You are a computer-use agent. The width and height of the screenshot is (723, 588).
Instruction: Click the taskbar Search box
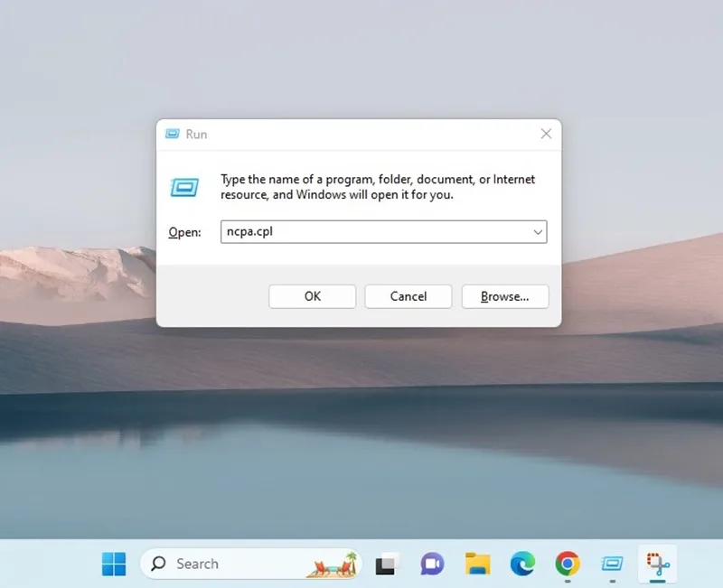[251, 564]
